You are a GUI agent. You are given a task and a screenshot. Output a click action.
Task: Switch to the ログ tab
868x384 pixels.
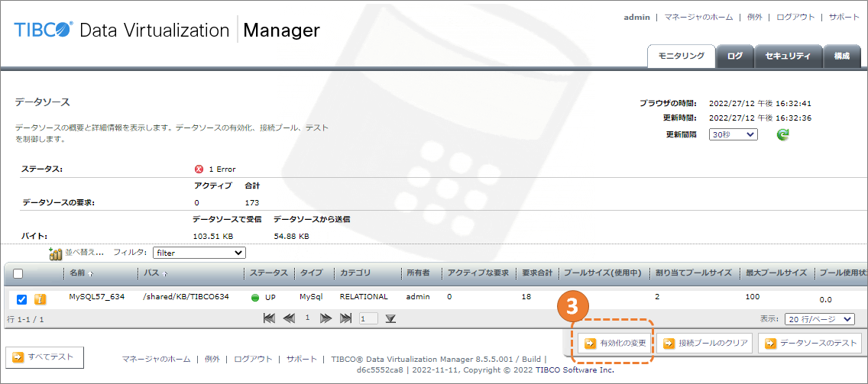(734, 56)
